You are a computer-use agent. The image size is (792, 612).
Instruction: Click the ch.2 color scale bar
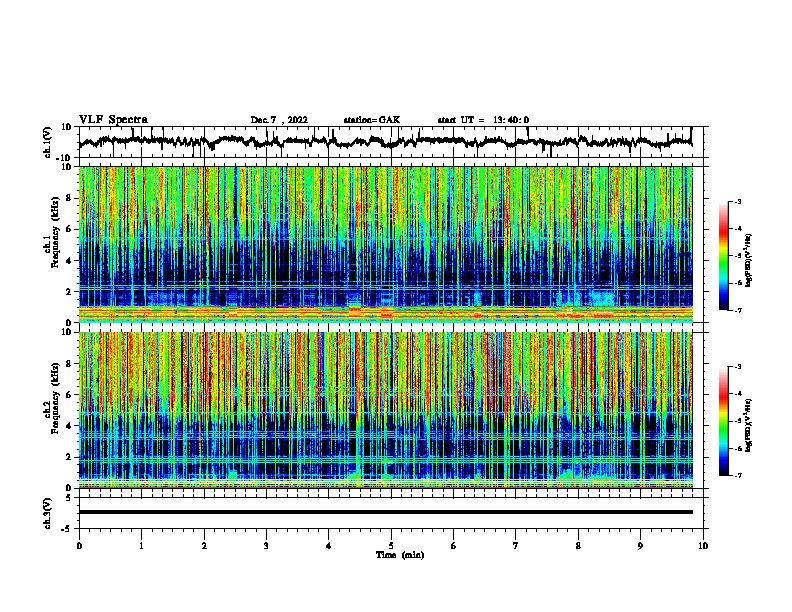pyautogui.click(x=724, y=421)
